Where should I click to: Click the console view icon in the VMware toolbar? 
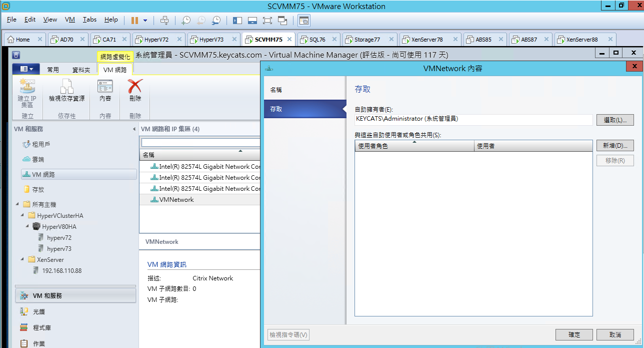point(304,20)
